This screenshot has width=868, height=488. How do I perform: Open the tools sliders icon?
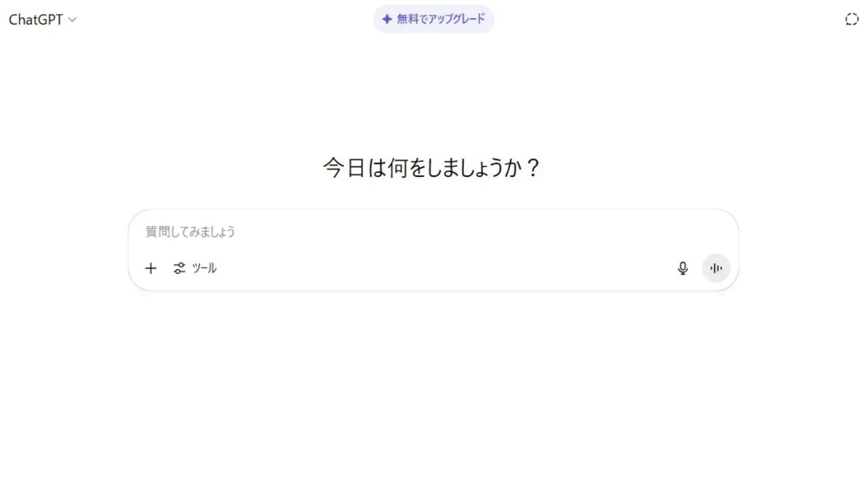pyautogui.click(x=179, y=268)
